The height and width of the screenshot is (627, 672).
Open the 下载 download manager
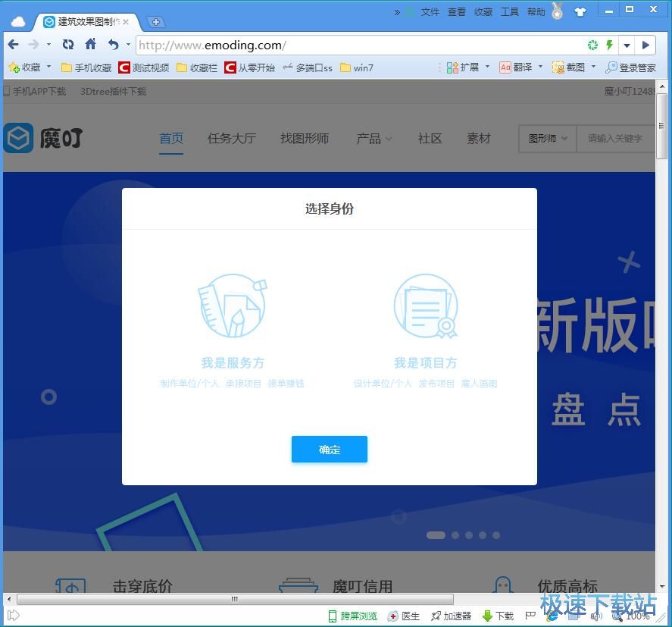497,616
